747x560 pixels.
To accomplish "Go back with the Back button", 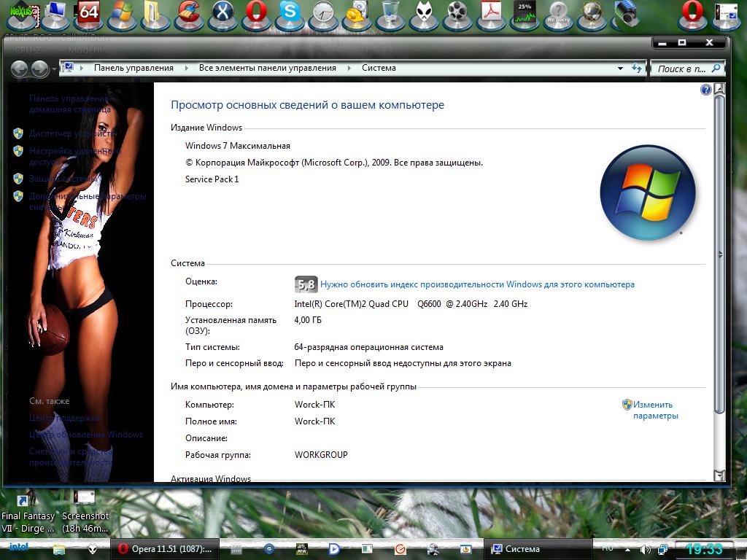I will click(x=19, y=69).
